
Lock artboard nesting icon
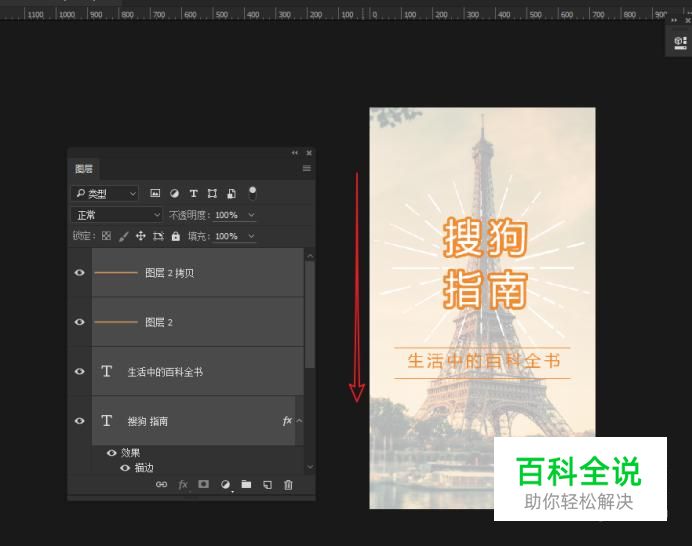click(x=158, y=237)
